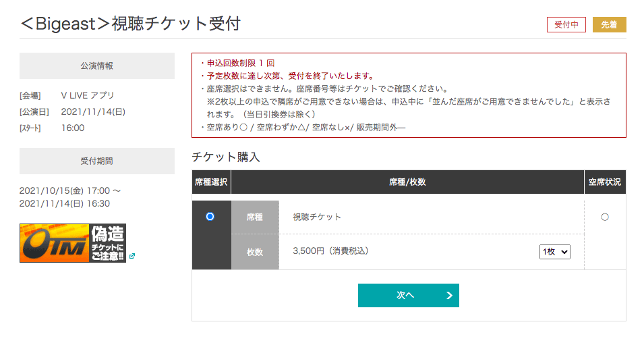The image size is (644, 339).
Task: Open the OTM 偽造チケットにご注意 banner
Action: click(x=73, y=242)
